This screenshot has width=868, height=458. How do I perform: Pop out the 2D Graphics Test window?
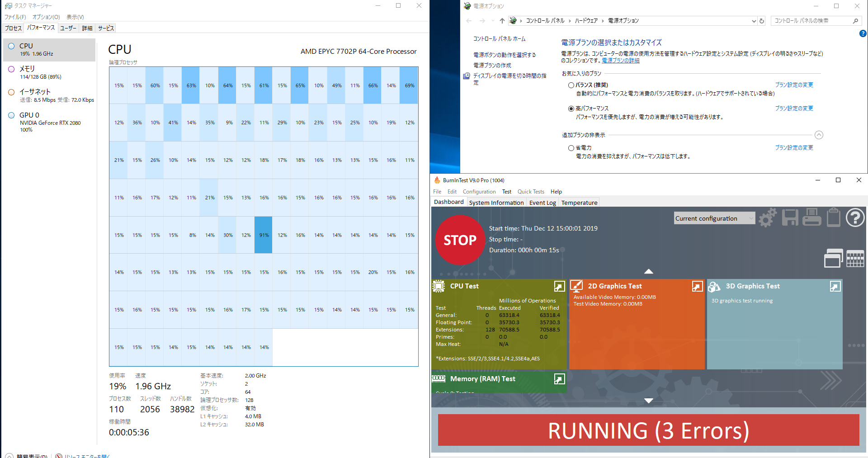(697, 286)
